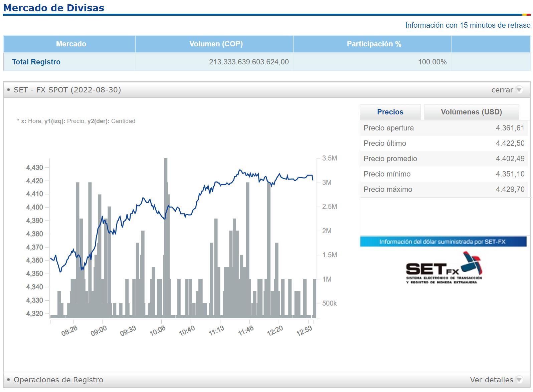Click the bullet before Operaciones de Registro
The height and width of the screenshot is (392, 533).
pyautogui.click(x=8, y=380)
